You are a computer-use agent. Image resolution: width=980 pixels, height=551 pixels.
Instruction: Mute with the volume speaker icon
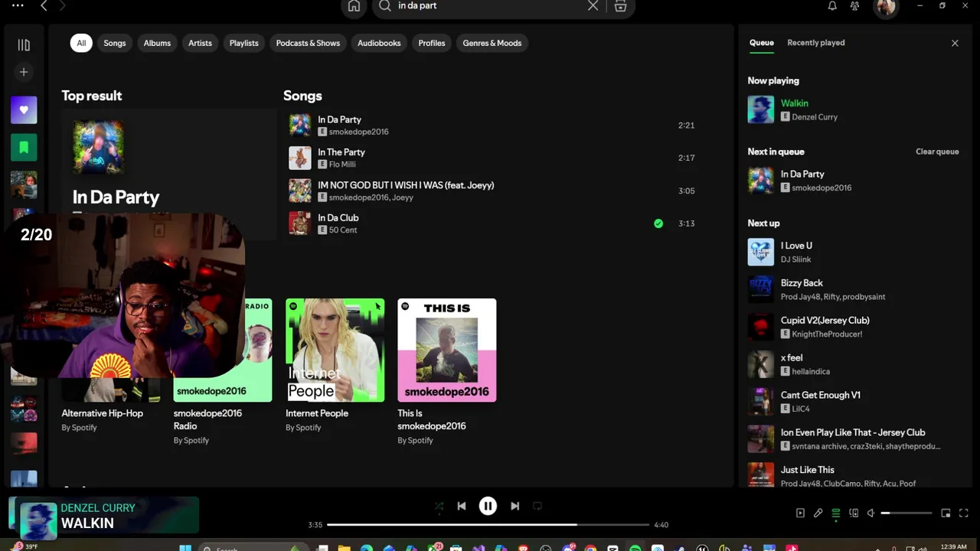[871, 513]
